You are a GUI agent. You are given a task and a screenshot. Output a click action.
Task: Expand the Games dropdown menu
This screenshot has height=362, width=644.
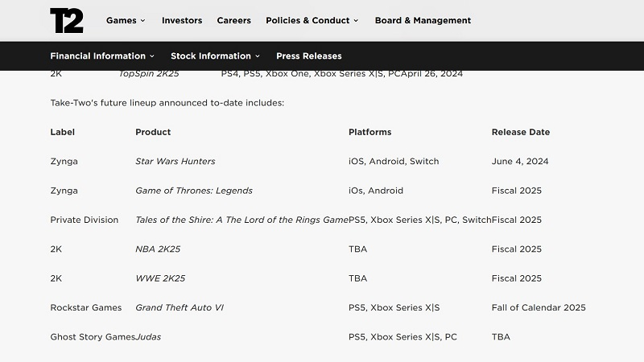[126, 20]
